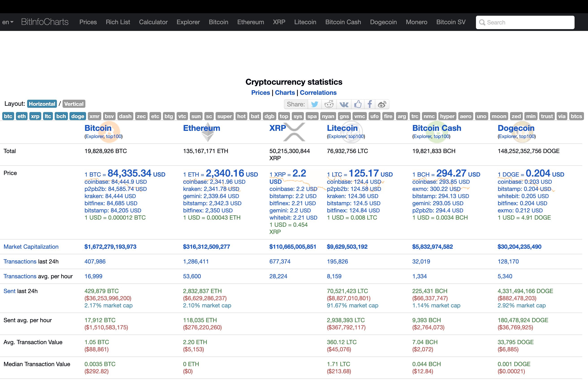
Task: Click Bitcoin market cap $1,672,279,193,973
Action: 110,247
